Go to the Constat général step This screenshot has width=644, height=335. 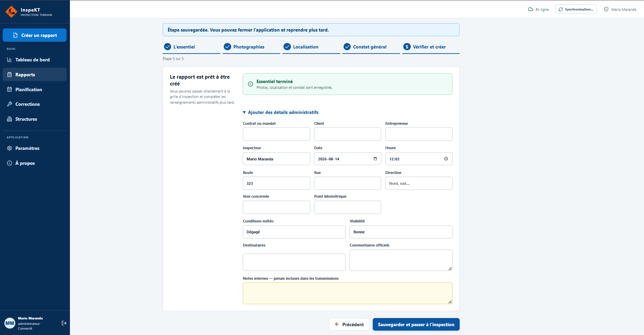point(371,47)
